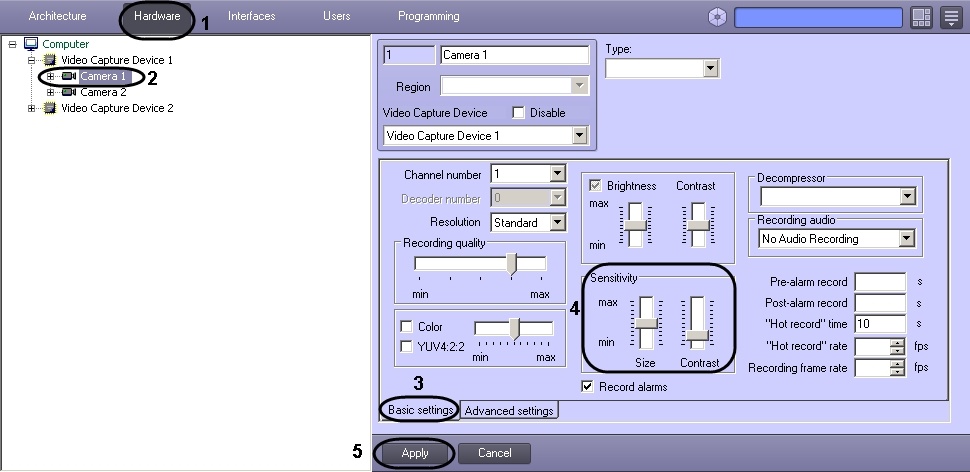
Task: Click the Post-alarm record input field
Action: [880, 303]
